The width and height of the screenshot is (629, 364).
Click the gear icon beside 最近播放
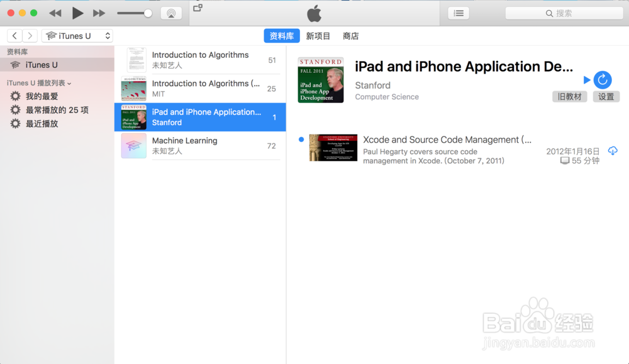[x=15, y=123]
